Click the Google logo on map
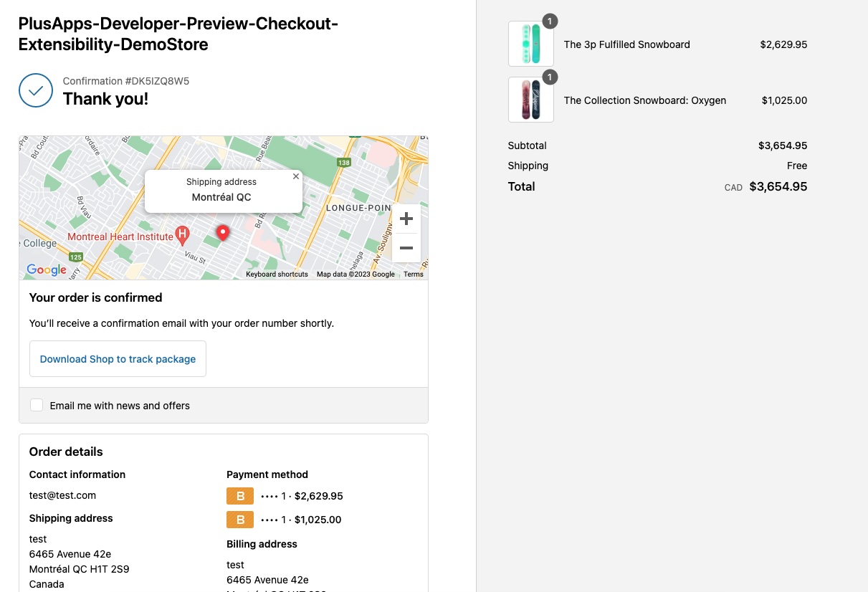Screen dimensions: 868x592 [x=47, y=269]
